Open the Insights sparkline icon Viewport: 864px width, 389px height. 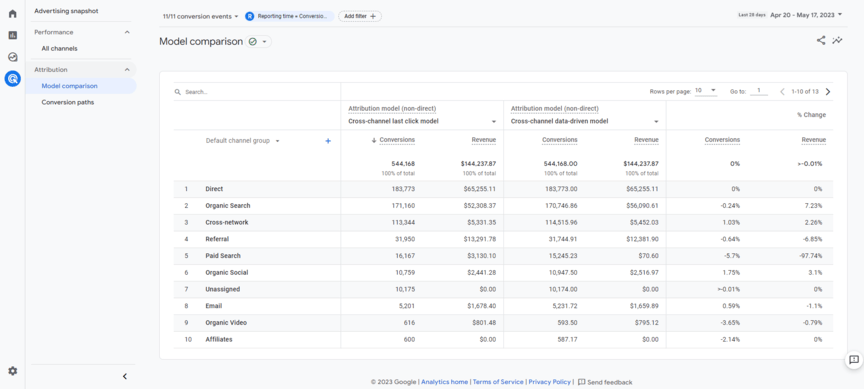[838, 40]
